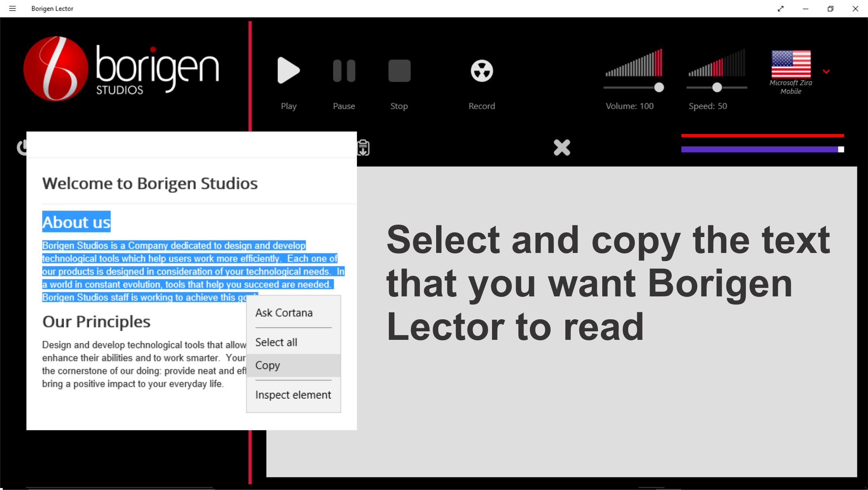Click the power icon at left edge

pos(21,147)
